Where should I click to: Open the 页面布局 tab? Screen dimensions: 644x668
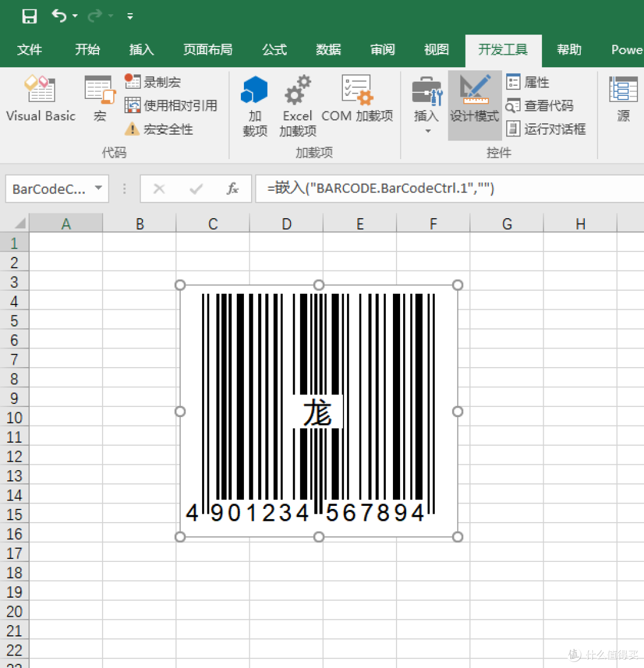(x=208, y=50)
